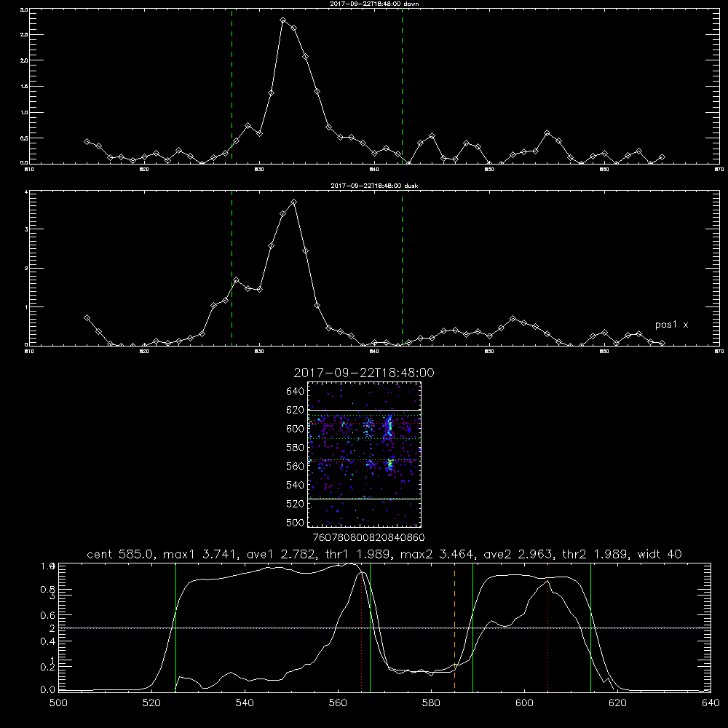Click the right green dashed line in dusk plot

click(402, 268)
